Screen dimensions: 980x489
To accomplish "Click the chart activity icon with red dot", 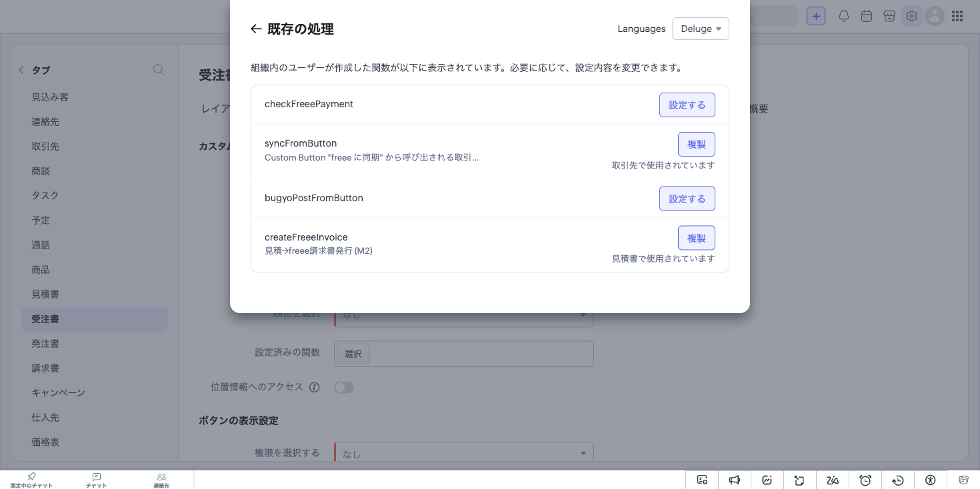I will coord(767,480).
